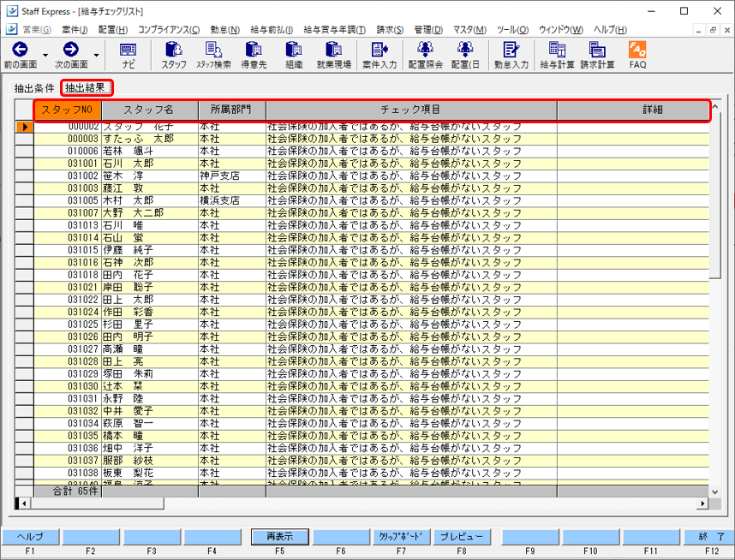Expand the 次の画面 history dropdown arrow
This screenshot has height=560, width=735.
pos(96,56)
